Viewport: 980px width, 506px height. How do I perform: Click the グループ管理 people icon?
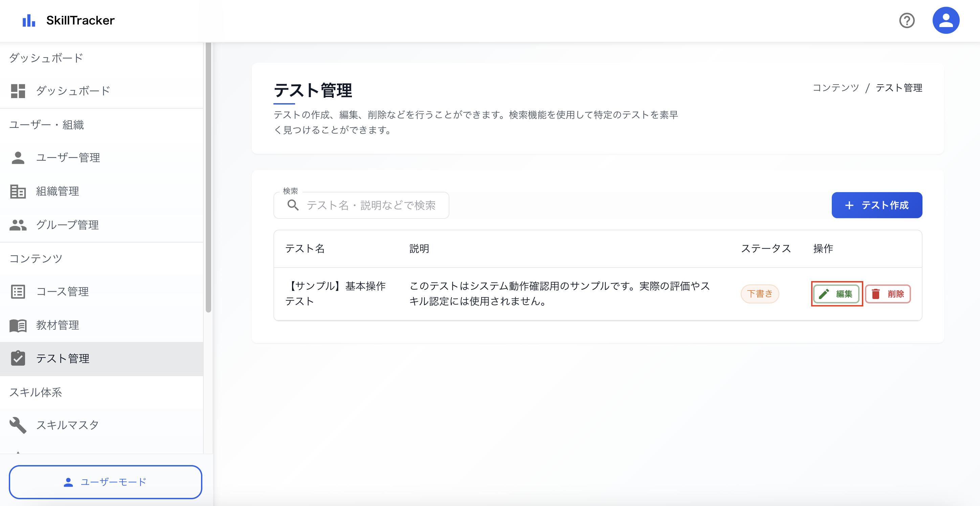pyautogui.click(x=18, y=225)
